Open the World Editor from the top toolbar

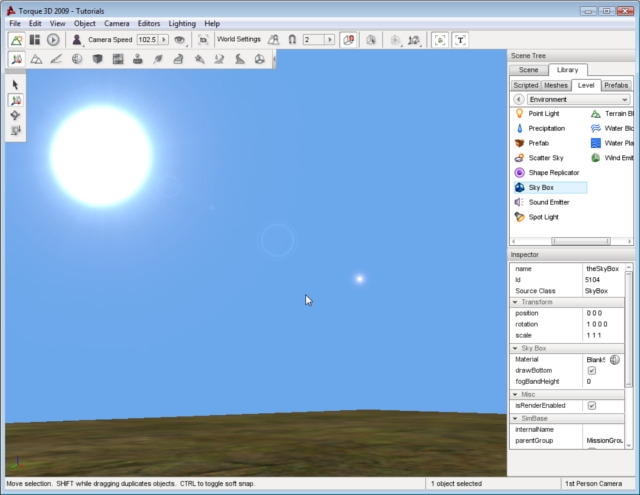pos(17,39)
